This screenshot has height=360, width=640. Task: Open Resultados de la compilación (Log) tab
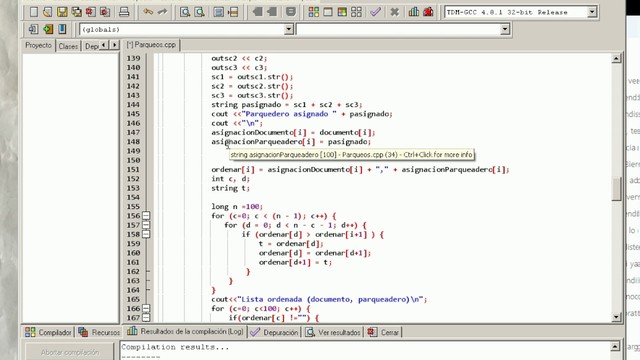click(185, 331)
